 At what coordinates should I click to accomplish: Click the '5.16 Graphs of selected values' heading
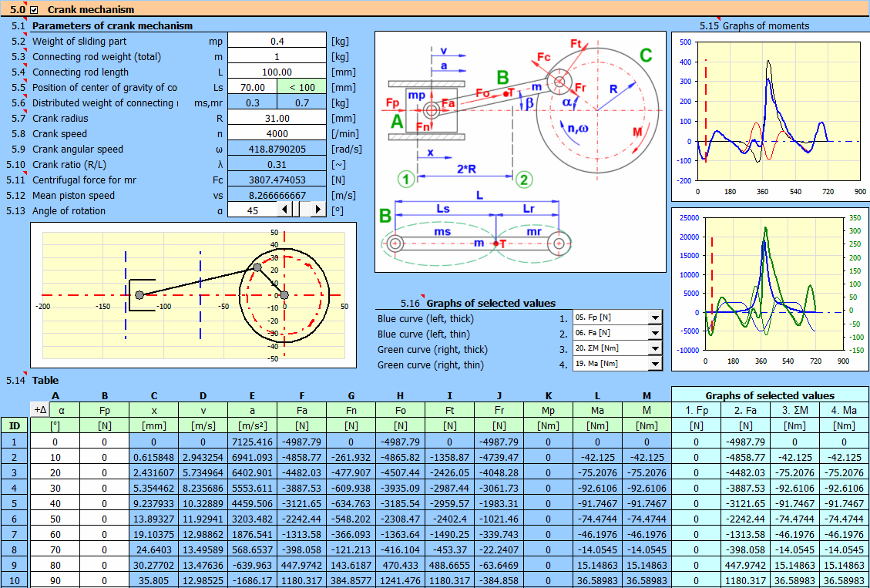[478, 303]
